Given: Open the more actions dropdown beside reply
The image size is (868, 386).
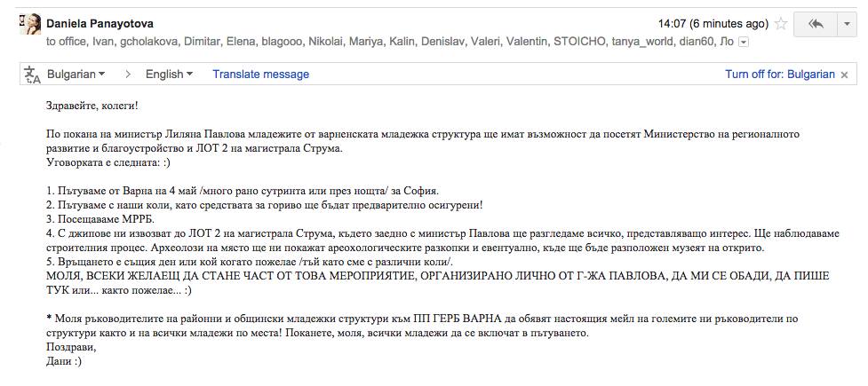Looking at the screenshot, I should pos(847,24).
